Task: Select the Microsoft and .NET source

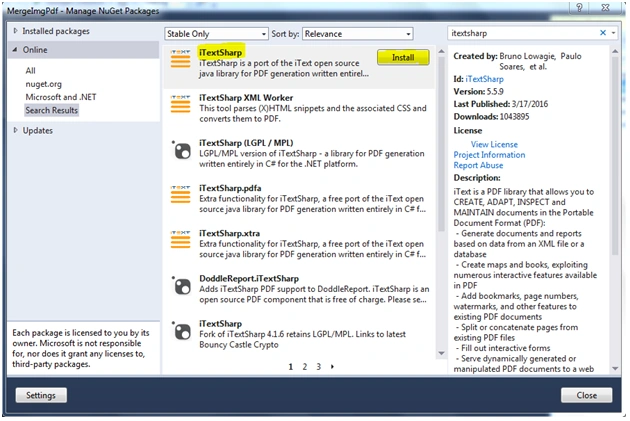Action: pyautogui.click(x=61, y=97)
